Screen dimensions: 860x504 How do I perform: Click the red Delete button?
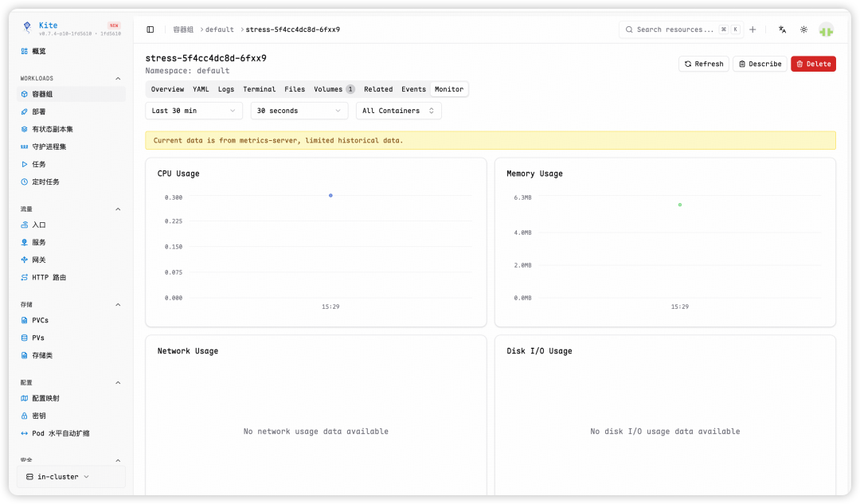click(x=813, y=64)
